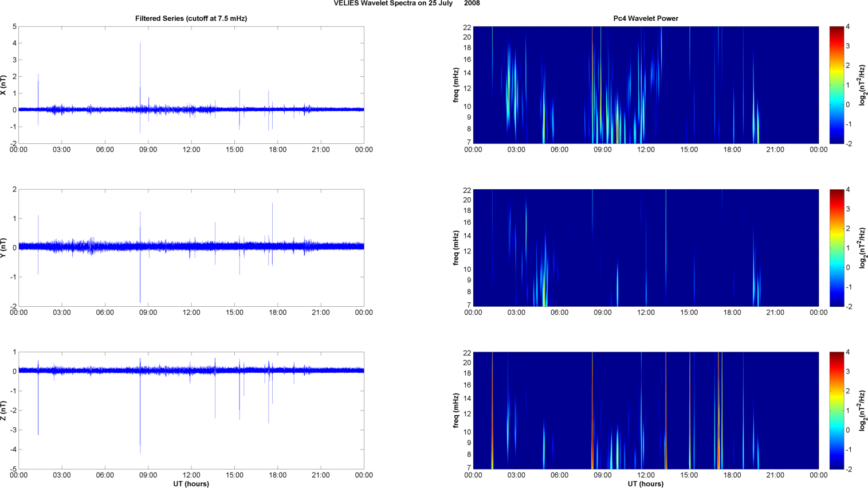868x488 pixels.
Task: Click the colorbar beside the middle wavelet plot
Action: (836, 248)
